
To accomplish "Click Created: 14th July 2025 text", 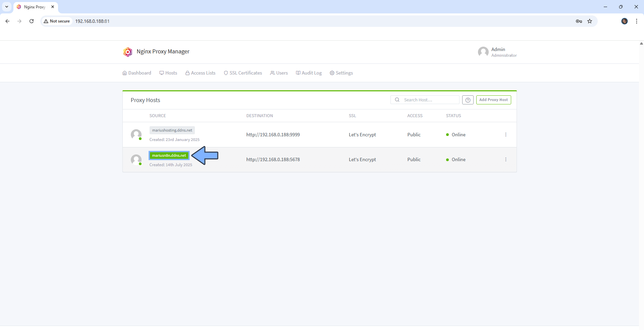I will pos(171,165).
